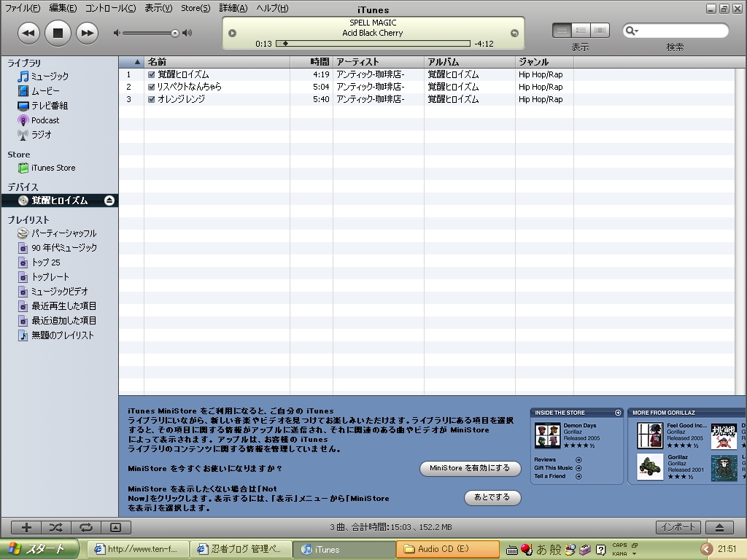Click the playhead diamond on progress bar
This screenshot has width=747, height=560.
coord(285,43)
